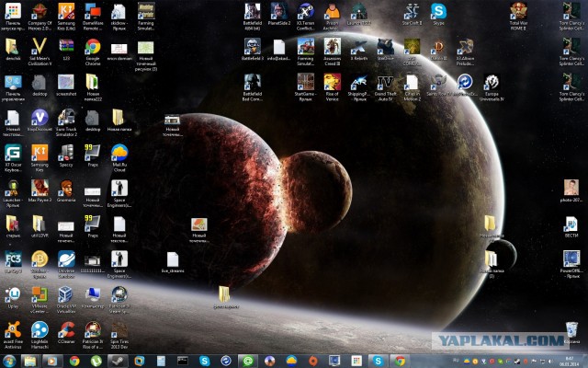Select the screenshot image file on desktop
Screen dimensions: 588x368
[66, 85]
